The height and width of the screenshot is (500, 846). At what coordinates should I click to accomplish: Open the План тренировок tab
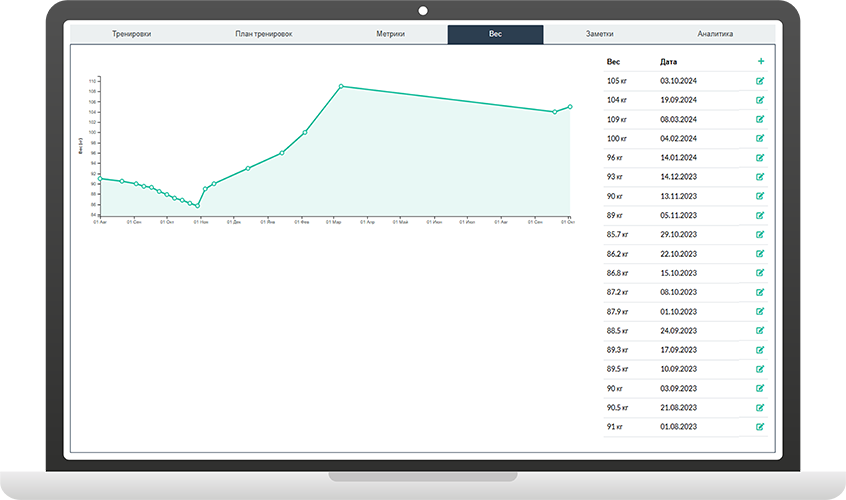click(264, 35)
